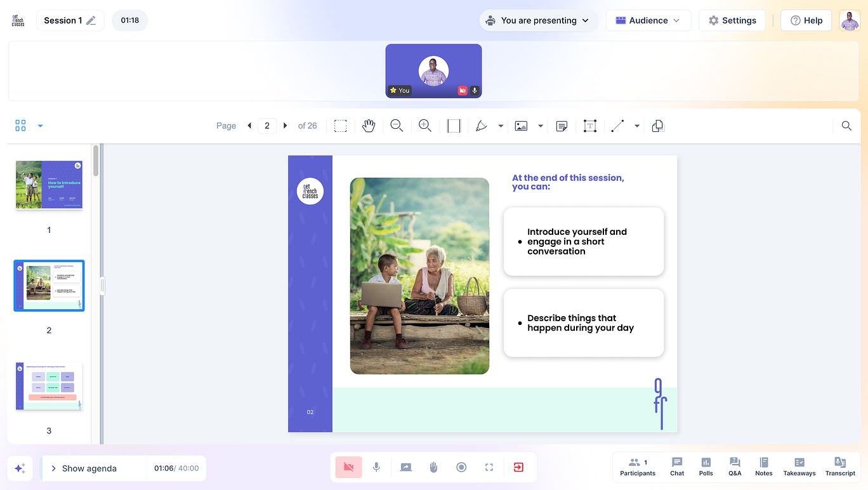This screenshot has height=490, width=868.
Task: Open slide 1 thumbnail
Action: [49, 185]
